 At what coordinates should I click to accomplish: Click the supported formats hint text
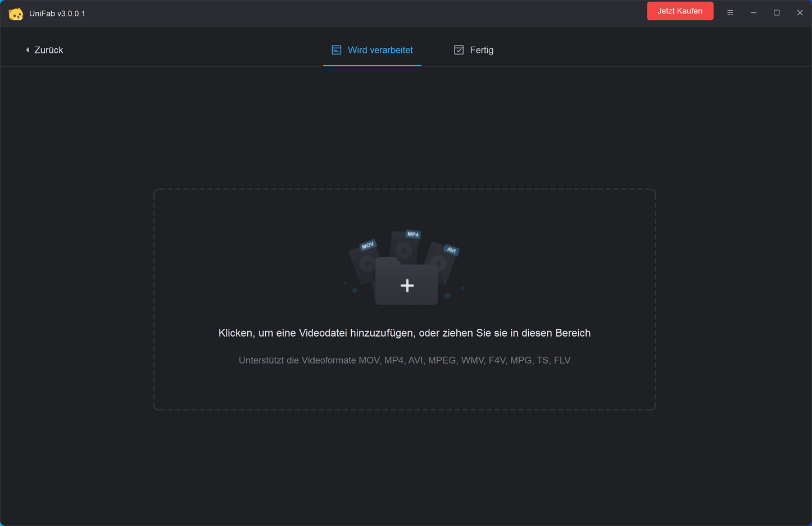click(x=404, y=360)
